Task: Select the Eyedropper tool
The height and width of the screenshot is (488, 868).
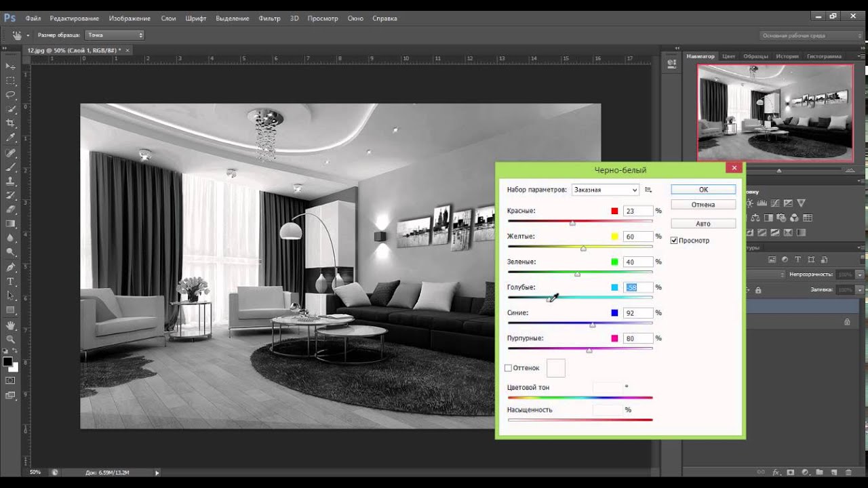Action: (x=10, y=137)
